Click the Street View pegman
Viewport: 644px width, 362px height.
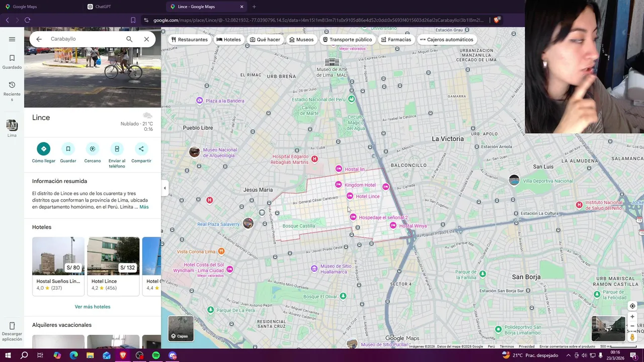(632, 337)
